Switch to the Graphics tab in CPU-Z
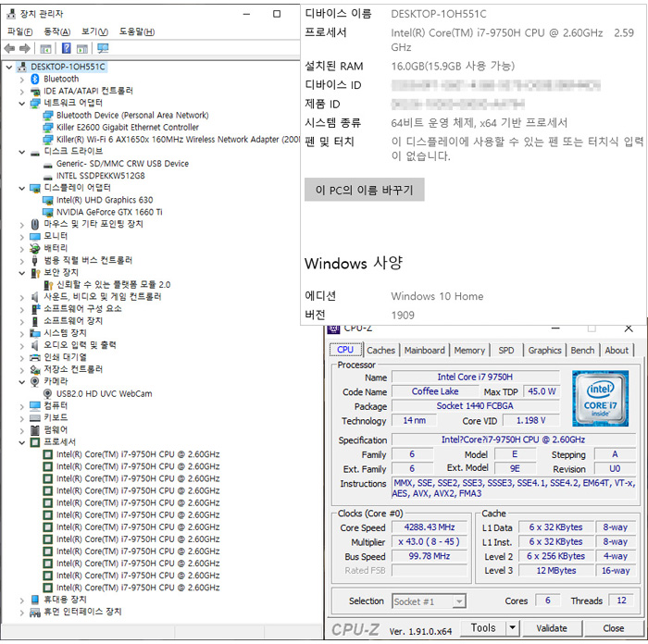This screenshot has height=644, width=648. [544, 351]
